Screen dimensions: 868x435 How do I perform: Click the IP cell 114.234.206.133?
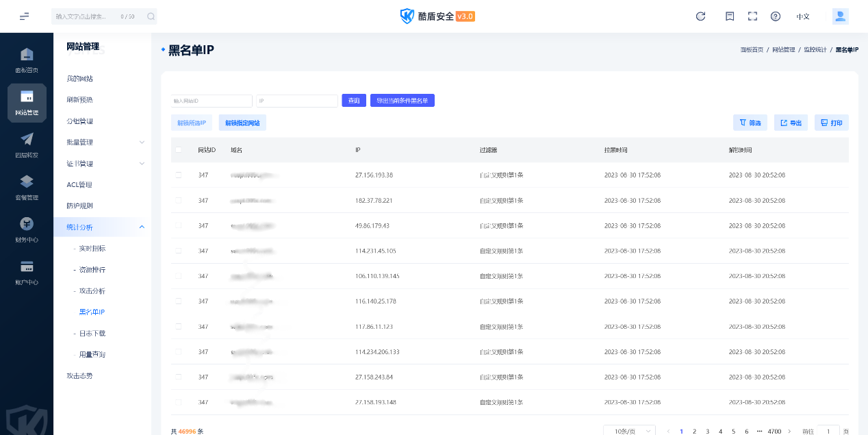coord(377,351)
